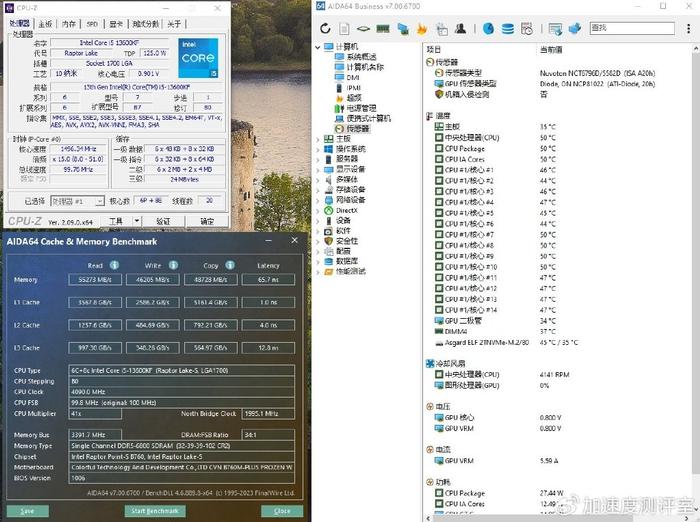This screenshot has width=700, height=522.
Task: Expand the 主板 tree node
Action: (317, 139)
